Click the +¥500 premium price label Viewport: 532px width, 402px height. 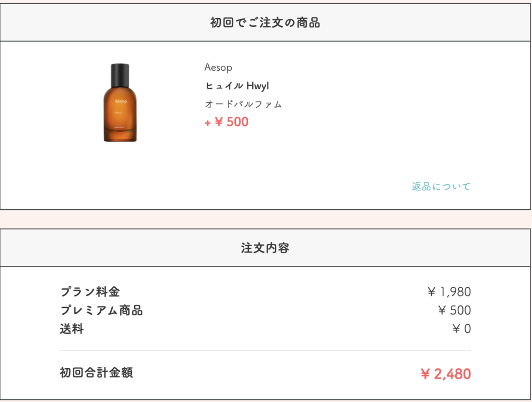pos(227,122)
